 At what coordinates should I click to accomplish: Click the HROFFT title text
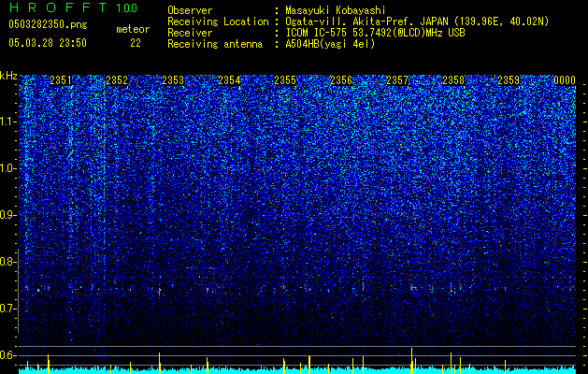(x=58, y=7)
